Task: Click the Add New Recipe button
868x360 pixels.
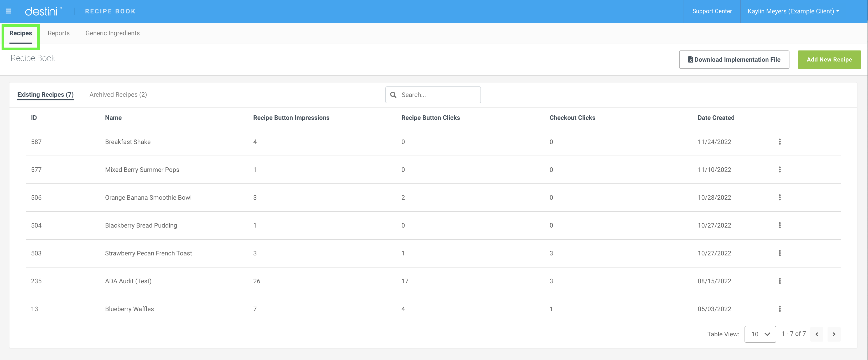Action: 829,60
